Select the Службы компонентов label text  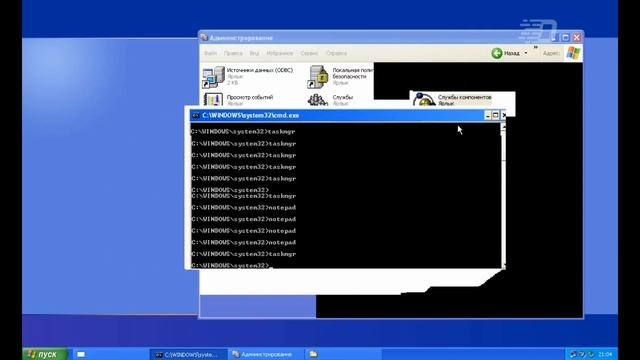click(x=464, y=97)
